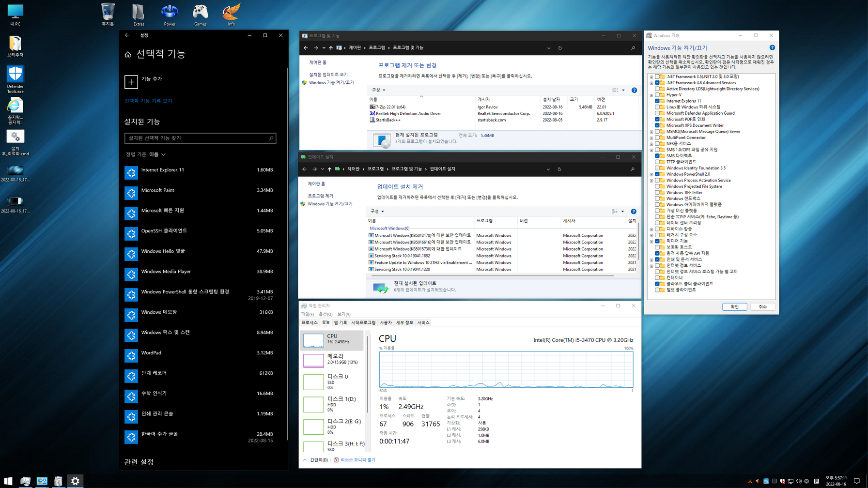
Task: Open the Extras desktop icon
Action: [x=139, y=14]
